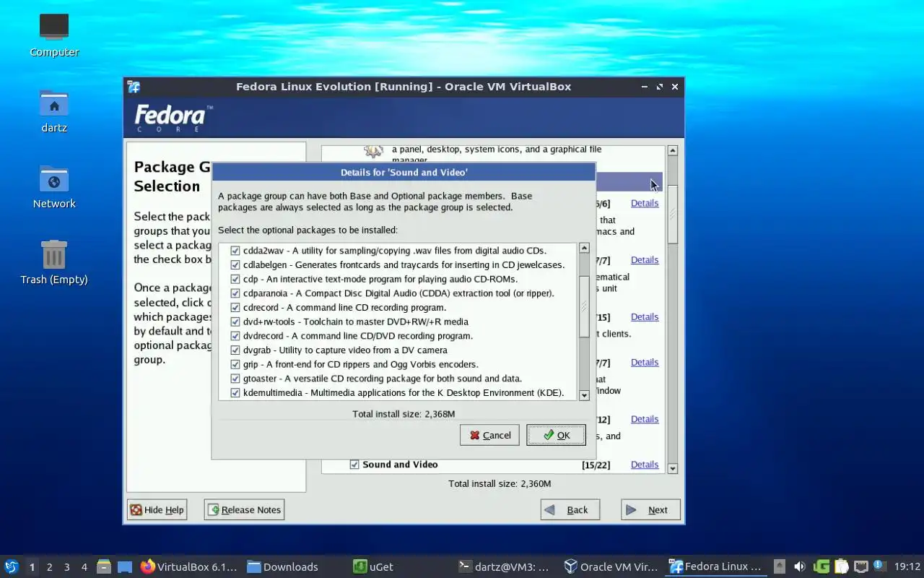Open the dartz home folder icon

click(x=54, y=103)
